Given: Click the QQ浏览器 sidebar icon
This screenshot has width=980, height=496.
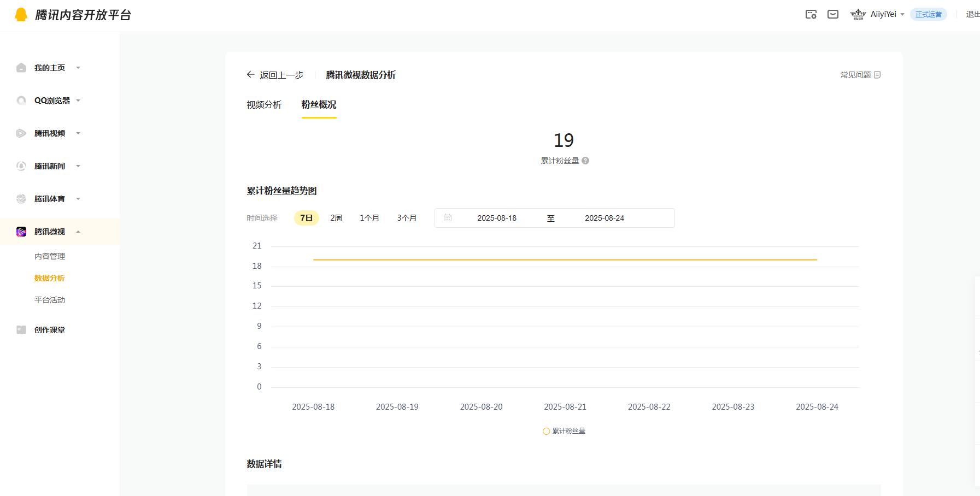Looking at the screenshot, I should [21, 101].
